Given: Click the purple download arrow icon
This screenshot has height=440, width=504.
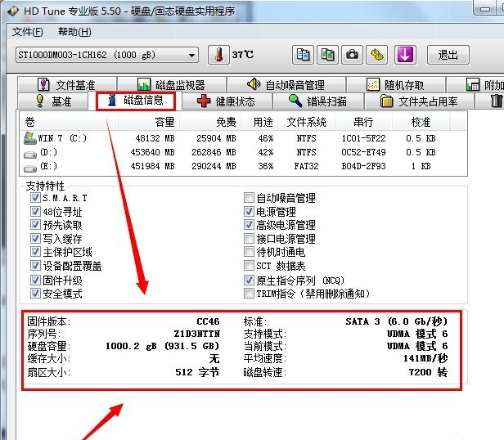Looking at the screenshot, I should pos(405,55).
